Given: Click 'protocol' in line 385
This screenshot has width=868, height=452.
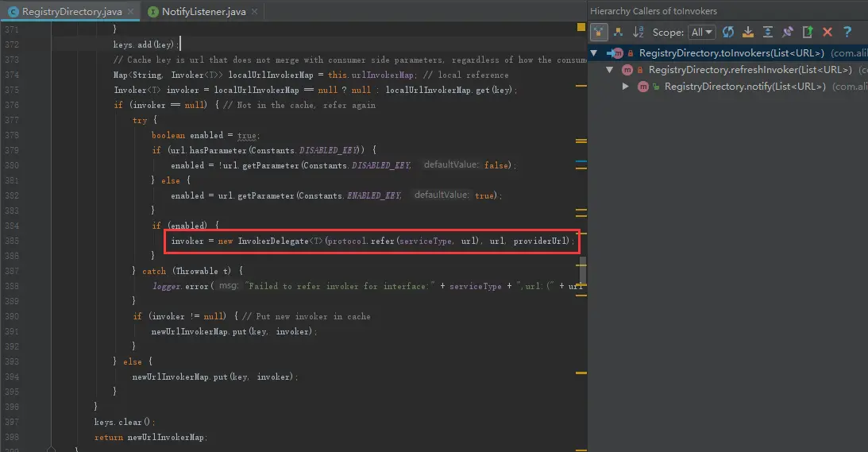Looking at the screenshot, I should (x=347, y=241).
